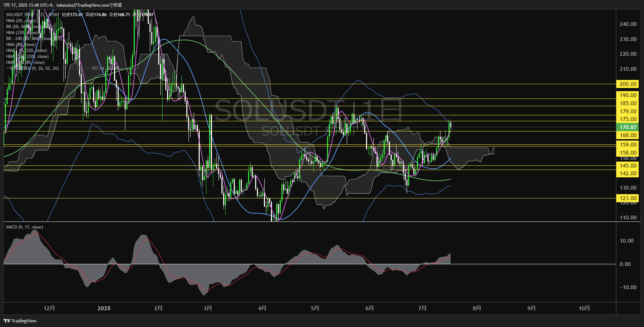Click the MACD (9, 17, close) pane label
This screenshot has height=327, width=644.
tap(25, 227)
